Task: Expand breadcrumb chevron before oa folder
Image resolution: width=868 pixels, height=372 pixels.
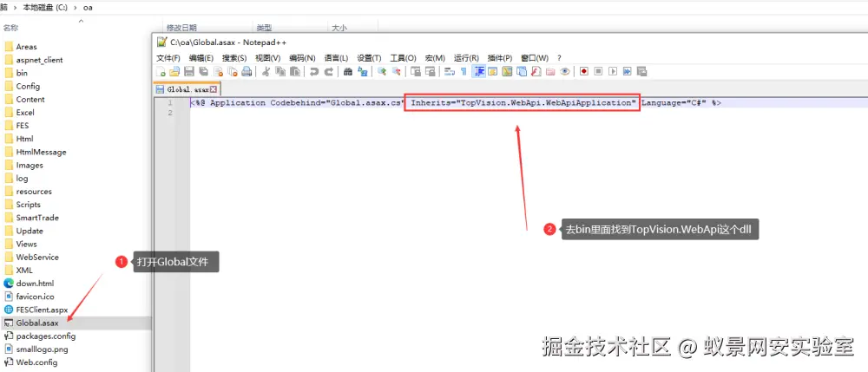Action: click(x=76, y=7)
